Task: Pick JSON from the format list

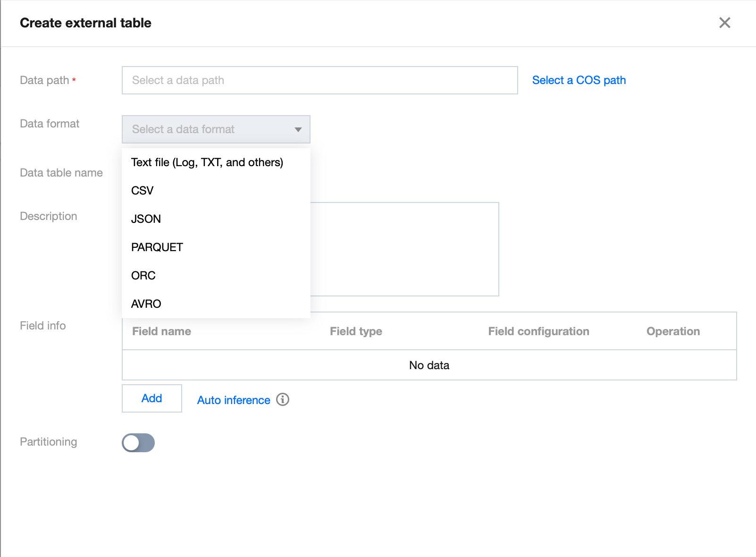Action: [146, 219]
